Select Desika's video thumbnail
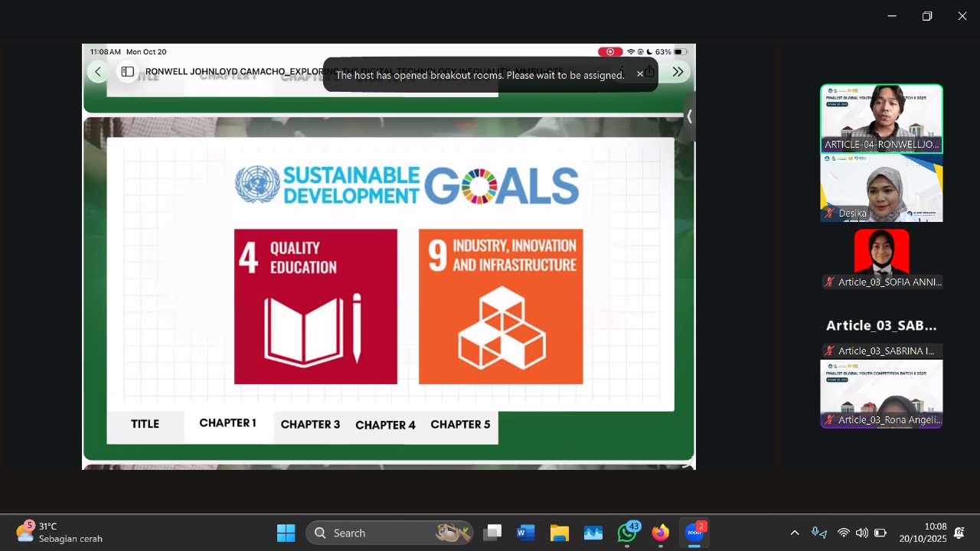Image resolution: width=980 pixels, height=551 pixels. (x=881, y=188)
